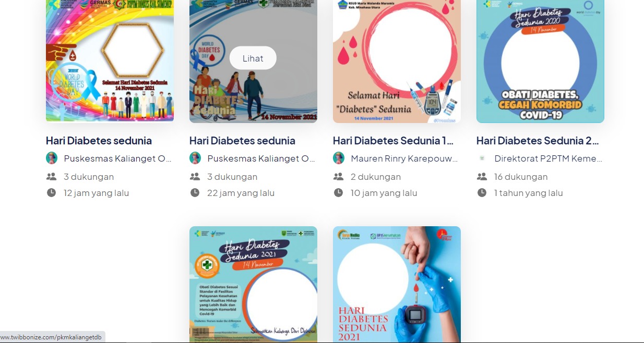This screenshot has width=644, height=343.
Task: Click title link with 22 jam yang lalu
Action: point(242,141)
